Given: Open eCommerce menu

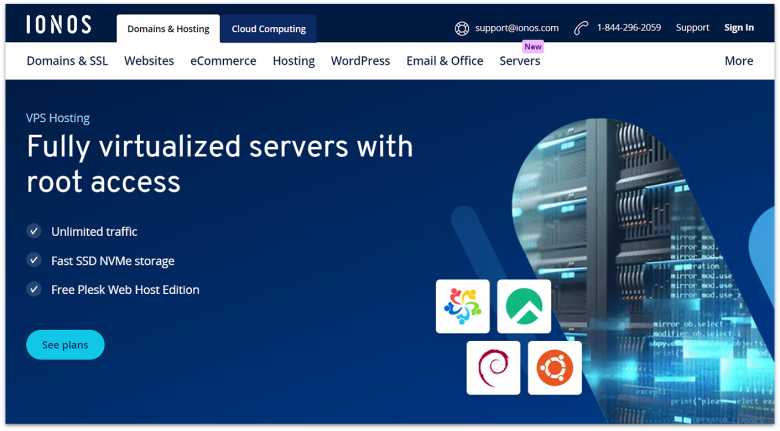Looking at the screenshot, I should (x=223, y=61).
